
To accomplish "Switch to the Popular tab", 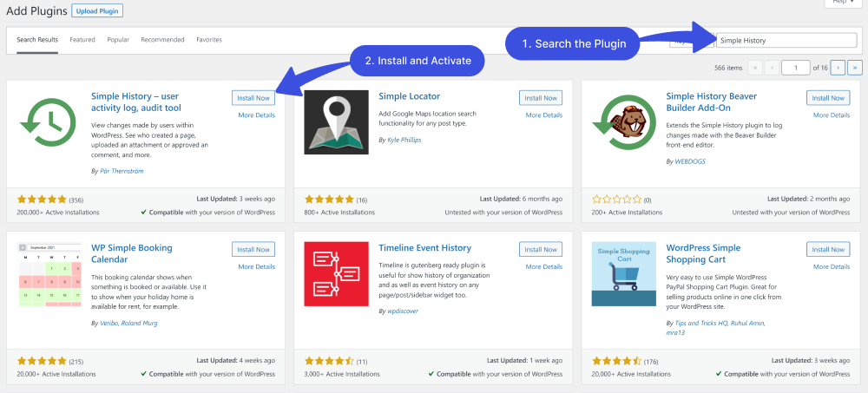I will (x=118, y=40).
